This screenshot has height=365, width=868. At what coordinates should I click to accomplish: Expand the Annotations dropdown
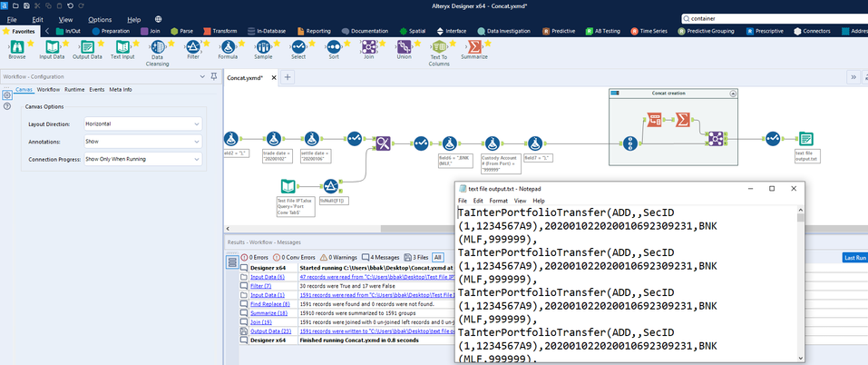(141, 141)
